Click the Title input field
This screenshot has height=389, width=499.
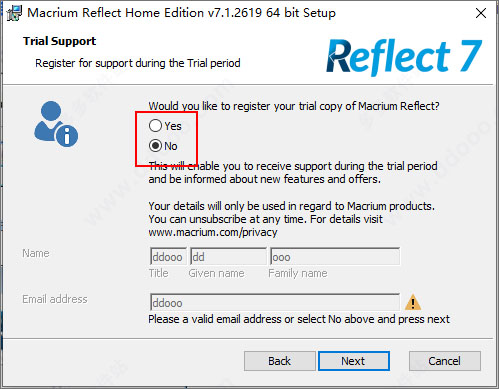pos(168,256)
